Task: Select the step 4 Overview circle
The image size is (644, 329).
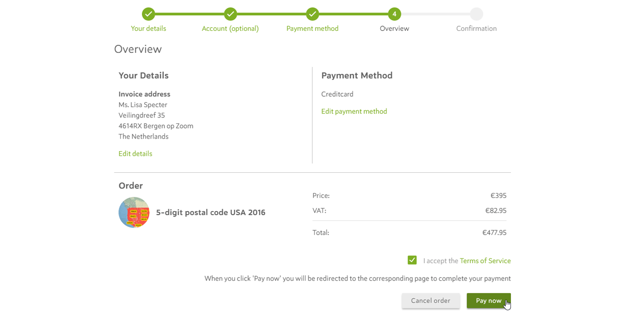Action: click(x=395, y=14)
